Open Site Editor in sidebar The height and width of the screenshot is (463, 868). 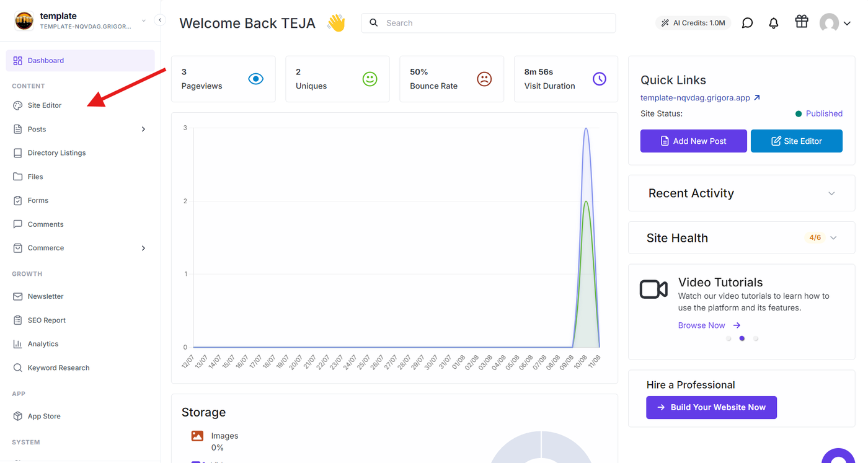(45, 105)
